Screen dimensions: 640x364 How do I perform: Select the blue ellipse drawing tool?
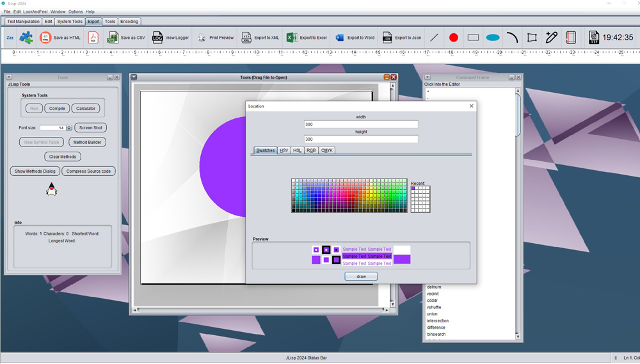[492, 38]
